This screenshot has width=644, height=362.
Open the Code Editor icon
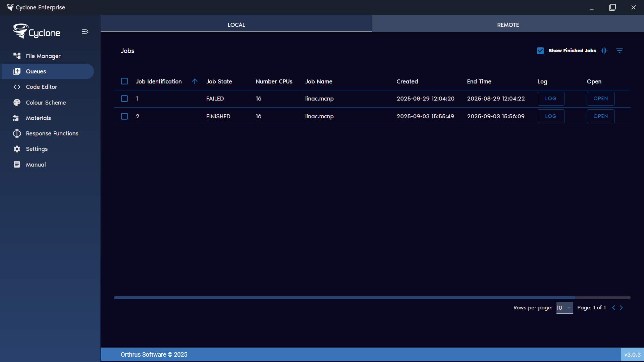pyautogui.click(x=17, y=87)
